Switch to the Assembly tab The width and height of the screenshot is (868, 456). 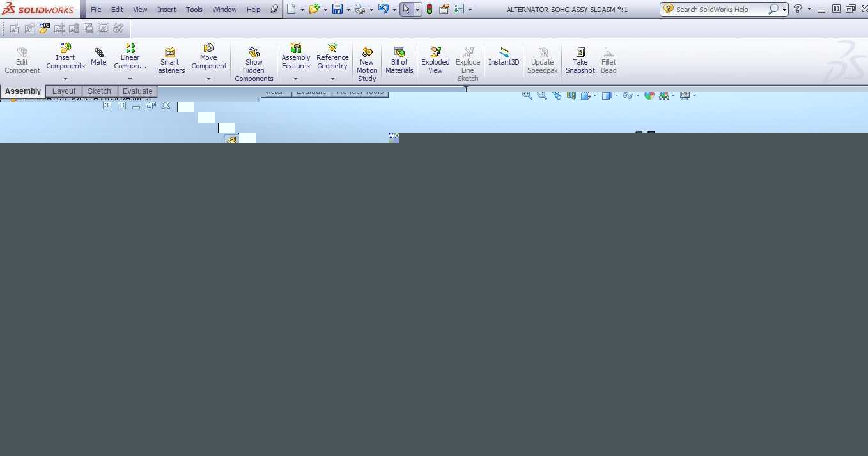(x=23, y=91)
